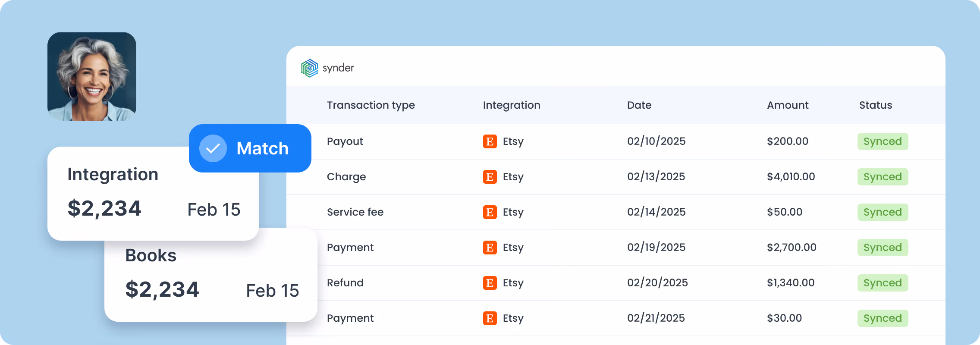Click the woman's profile photo
Viewport: 980px width, 345px height.
tap(92, 76)
